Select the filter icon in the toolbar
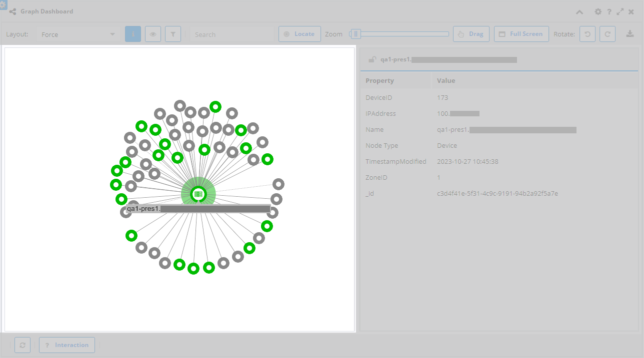 [173, 33]
